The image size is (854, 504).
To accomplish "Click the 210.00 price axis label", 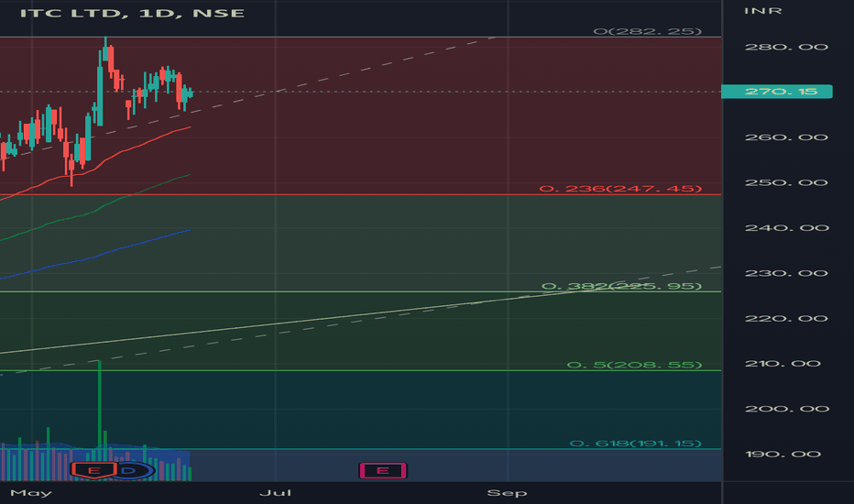I will click(783, 364).
